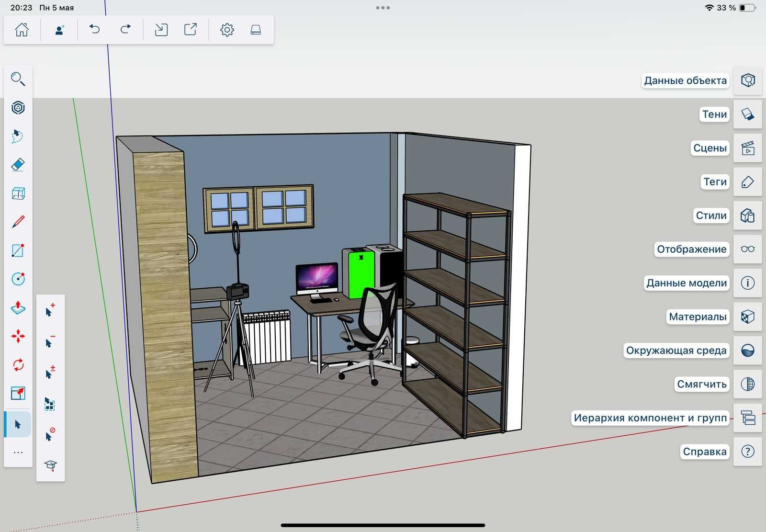Select the Circle drawing tool
This screenshot has height=532, width=766.
pos(18,279)
